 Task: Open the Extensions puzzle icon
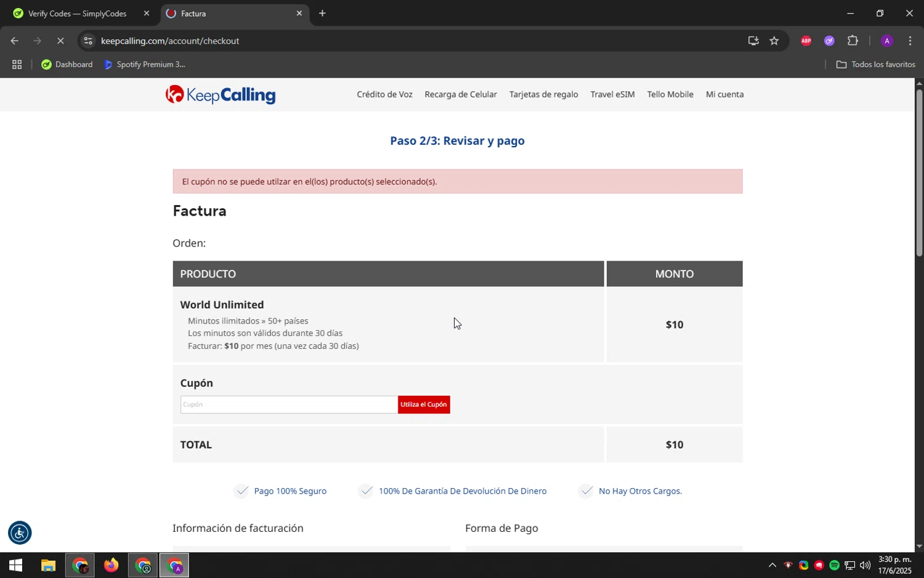[853, 41]
